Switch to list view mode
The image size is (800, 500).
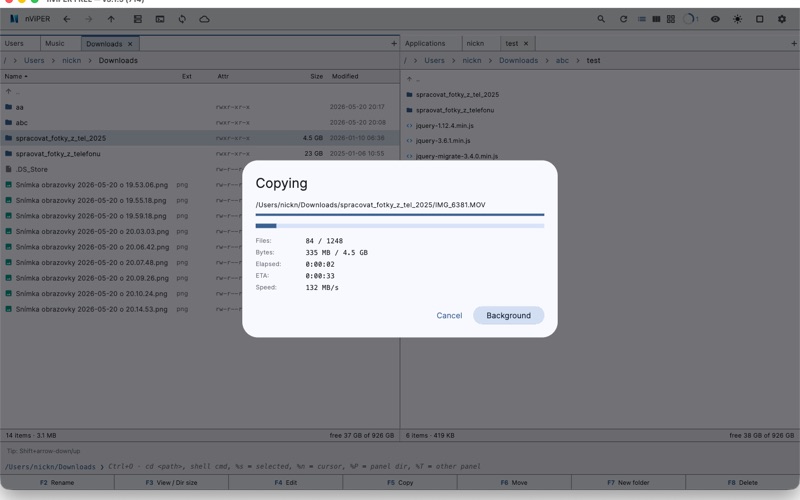click(x=642, y=19)
